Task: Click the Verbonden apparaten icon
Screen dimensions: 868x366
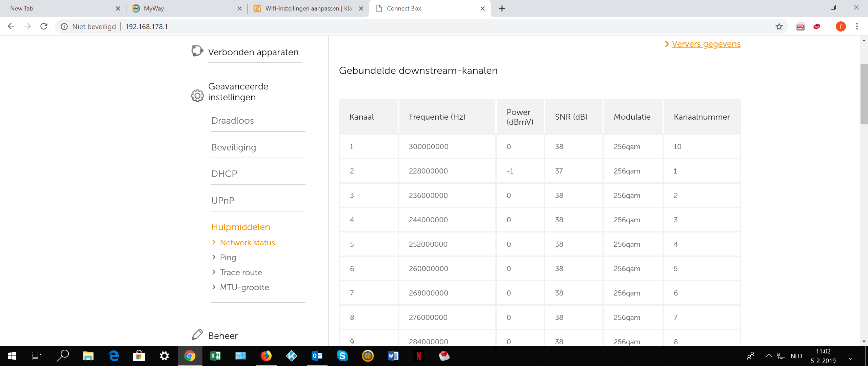Action: pyautogui.click(x=197, y=51)
